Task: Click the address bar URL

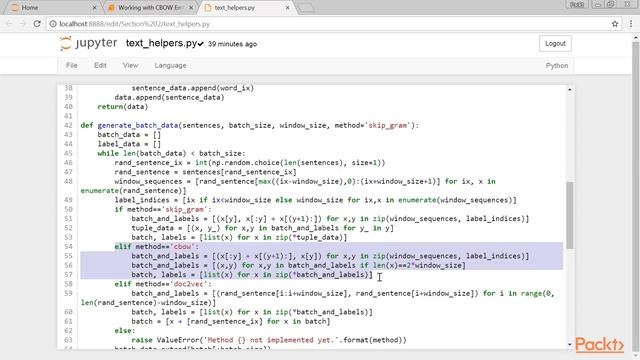Action: click(x=135, y=24)
